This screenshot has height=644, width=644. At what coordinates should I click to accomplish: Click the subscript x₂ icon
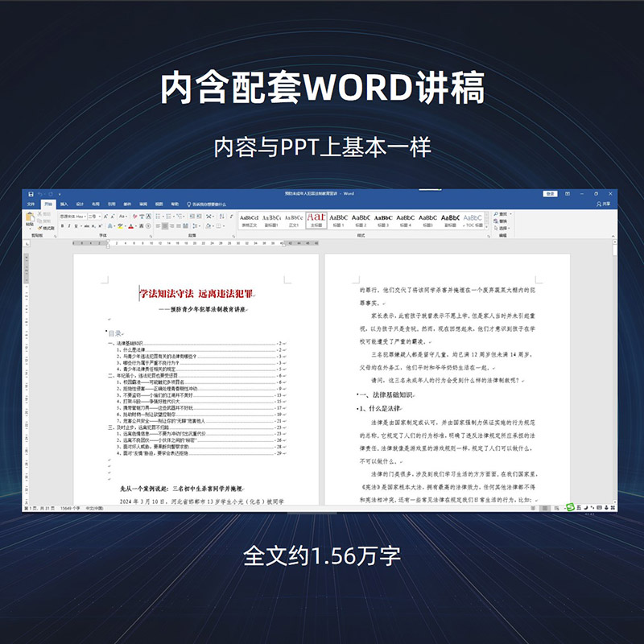click(93, 226)
